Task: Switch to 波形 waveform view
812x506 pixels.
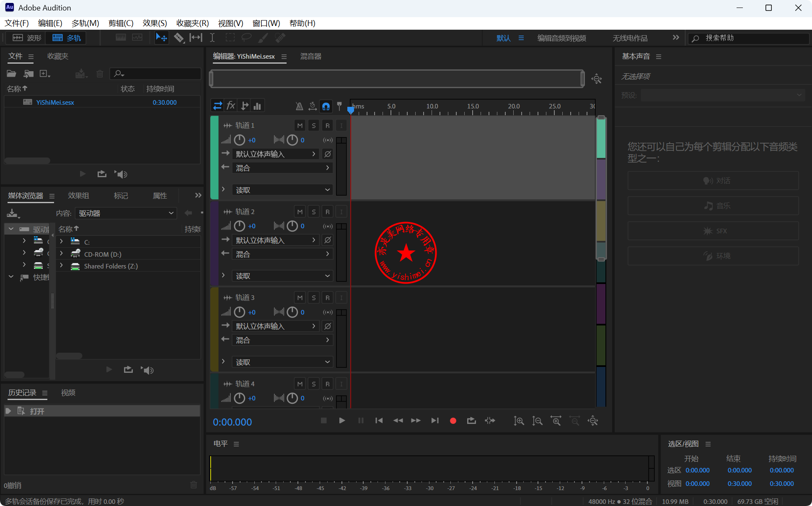Action: tap(27, 38)
